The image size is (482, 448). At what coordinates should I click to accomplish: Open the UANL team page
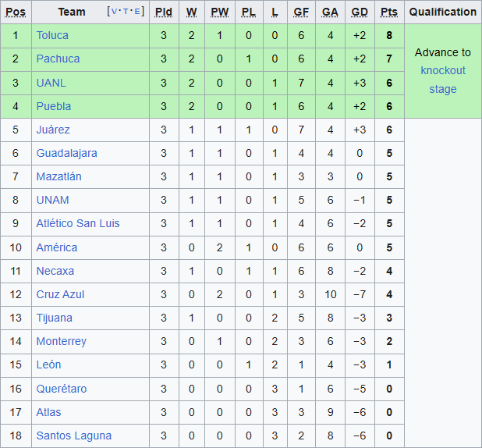[x=51, y=82]
